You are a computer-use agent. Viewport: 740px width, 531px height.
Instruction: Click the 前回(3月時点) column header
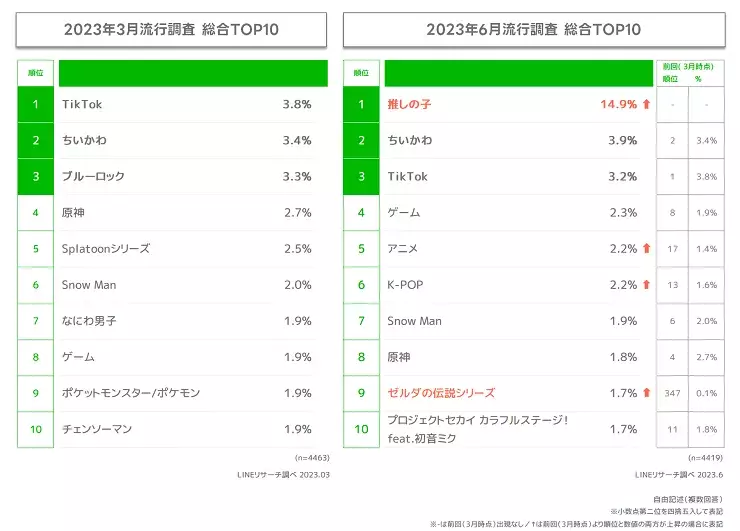tap(690, 66)
